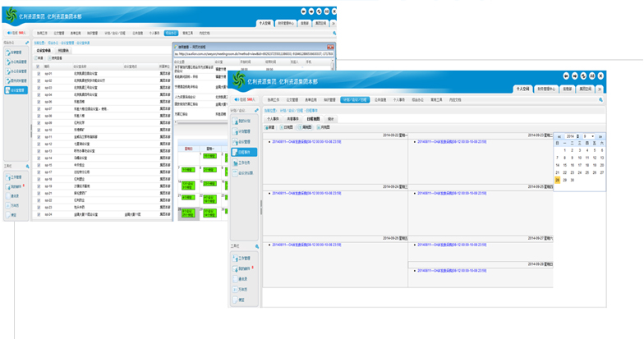Tick checkbox for meeting room sp-01

38,73
